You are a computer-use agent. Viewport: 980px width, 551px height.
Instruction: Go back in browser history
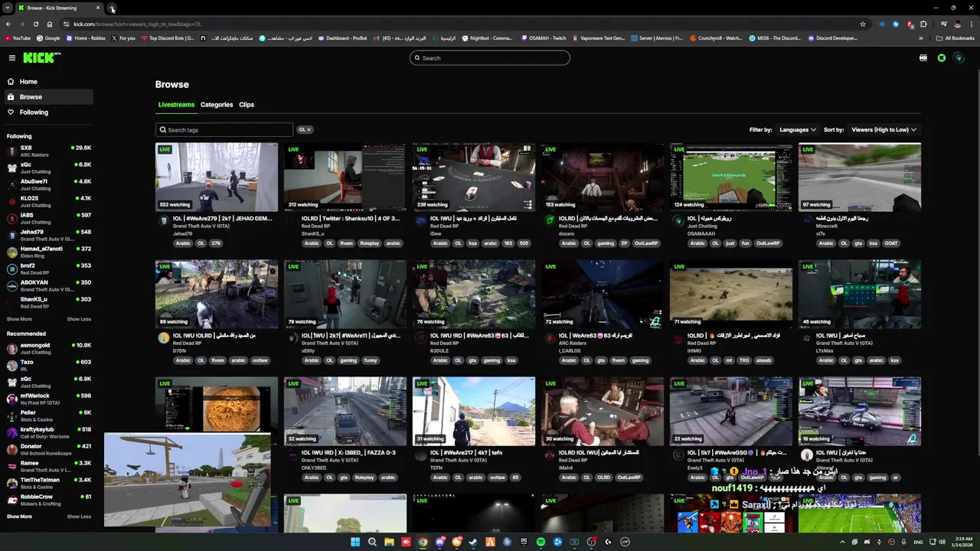pyautogui.click(x=8, y=24)
